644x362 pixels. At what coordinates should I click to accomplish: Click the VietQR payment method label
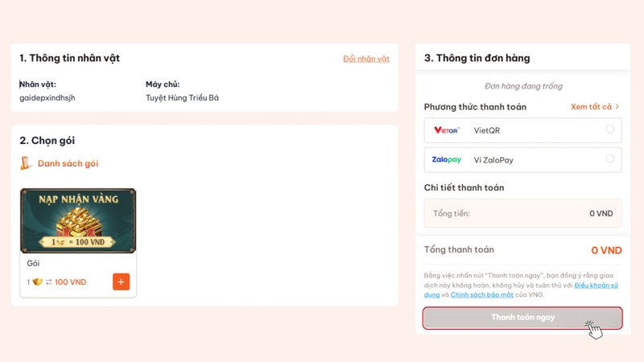click(x=487, y=130)
